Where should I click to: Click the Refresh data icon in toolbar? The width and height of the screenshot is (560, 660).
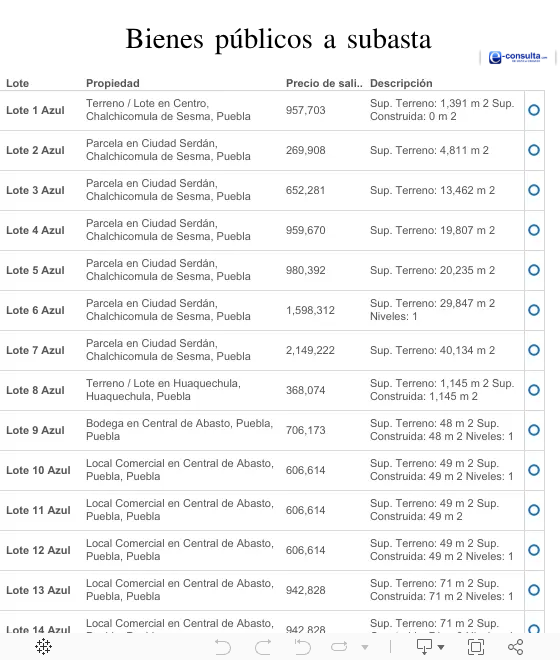[339, 647]
